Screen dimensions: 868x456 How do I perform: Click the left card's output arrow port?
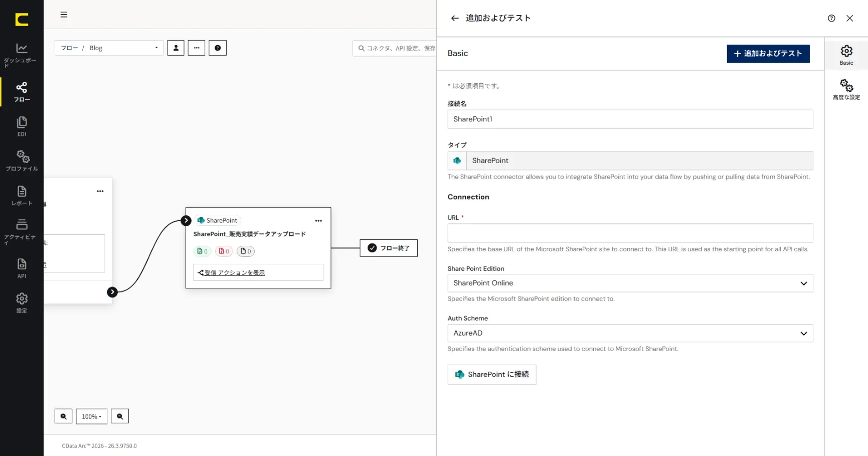coord(112,292)
